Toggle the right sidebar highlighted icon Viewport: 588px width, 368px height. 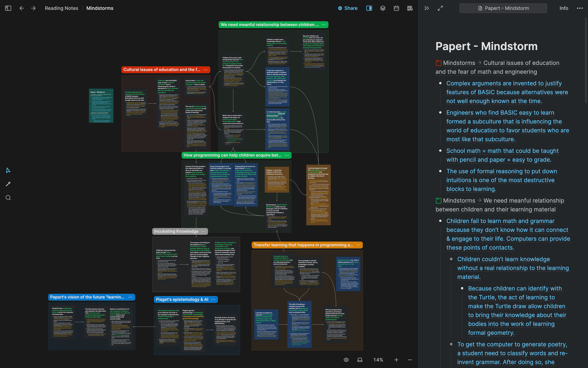(369, 8)
